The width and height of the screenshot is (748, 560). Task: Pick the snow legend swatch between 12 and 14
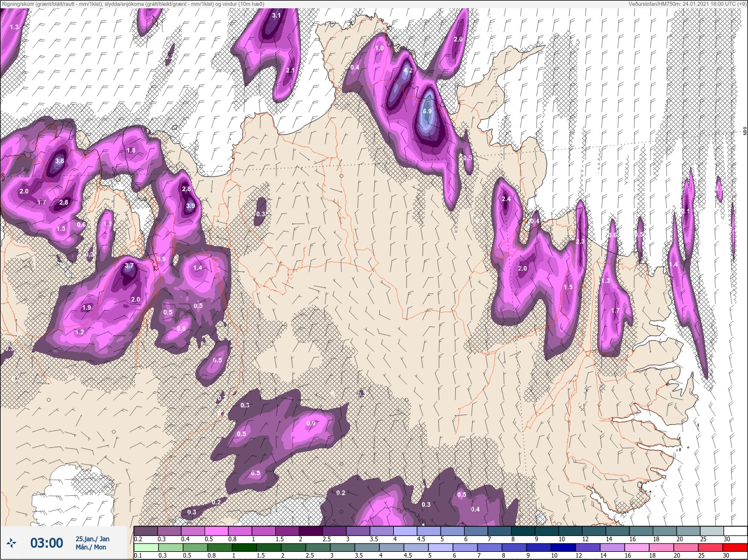pyautogui.click(x=595, y=531)
